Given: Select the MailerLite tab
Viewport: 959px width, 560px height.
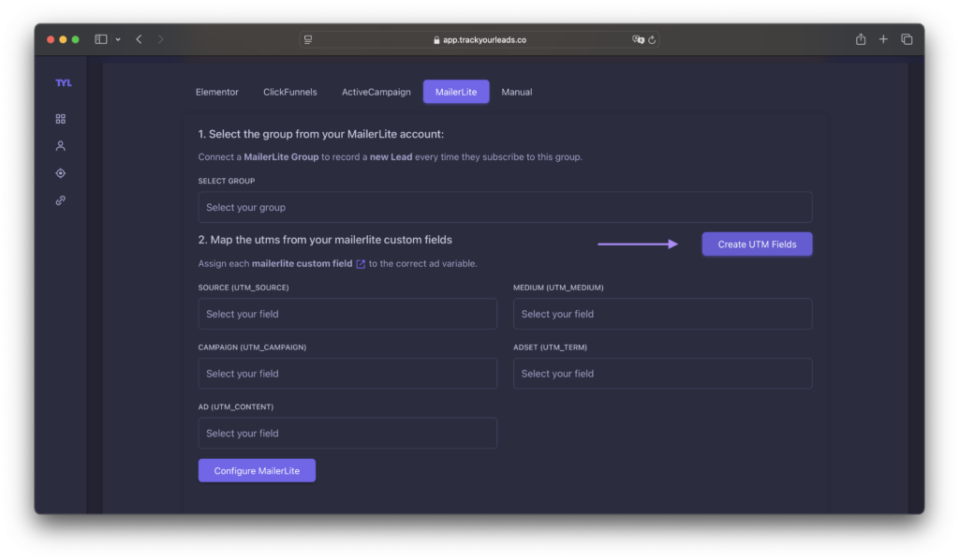Looking at the screenshot, I should 456,92.
